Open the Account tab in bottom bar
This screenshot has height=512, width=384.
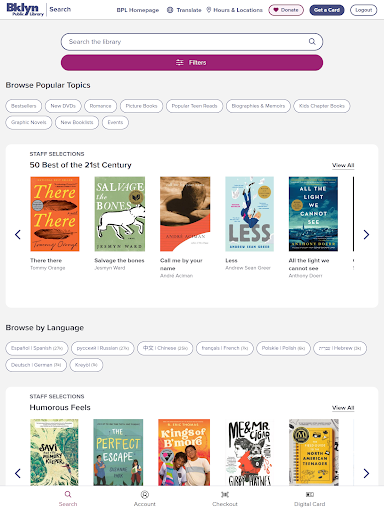coord(145,499)
